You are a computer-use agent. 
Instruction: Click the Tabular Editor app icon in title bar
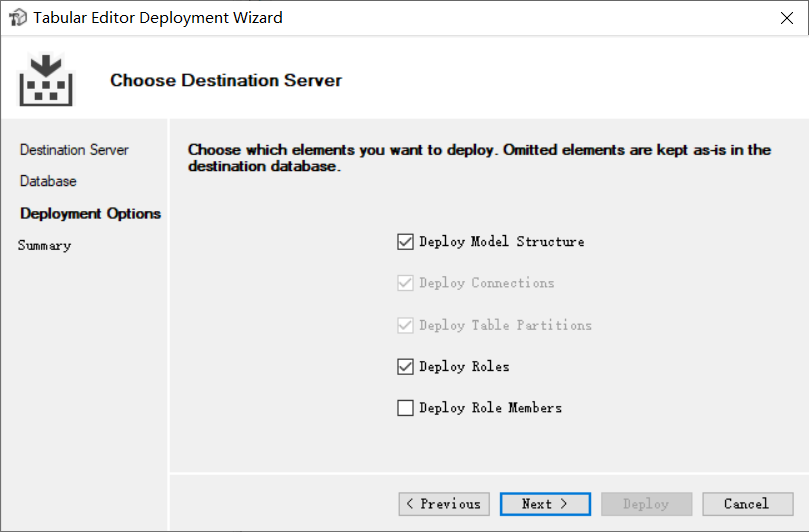[18, 18]
